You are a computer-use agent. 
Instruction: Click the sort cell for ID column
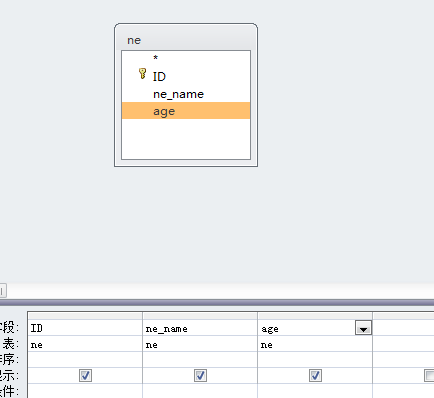click(x=85, y=360)
